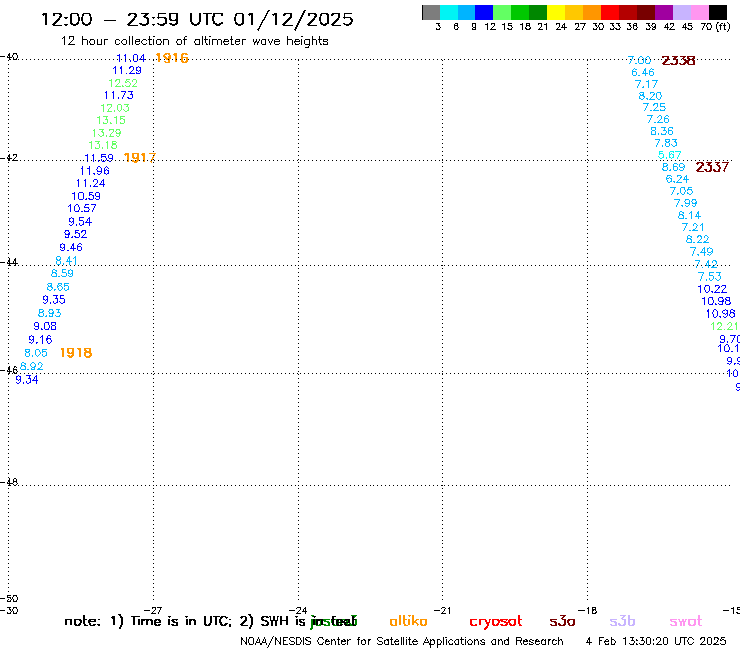The height and width of the screenshot is (650, 740).
Task: Click the wave height value '8.14'
Action: click(x=690, y=215)
